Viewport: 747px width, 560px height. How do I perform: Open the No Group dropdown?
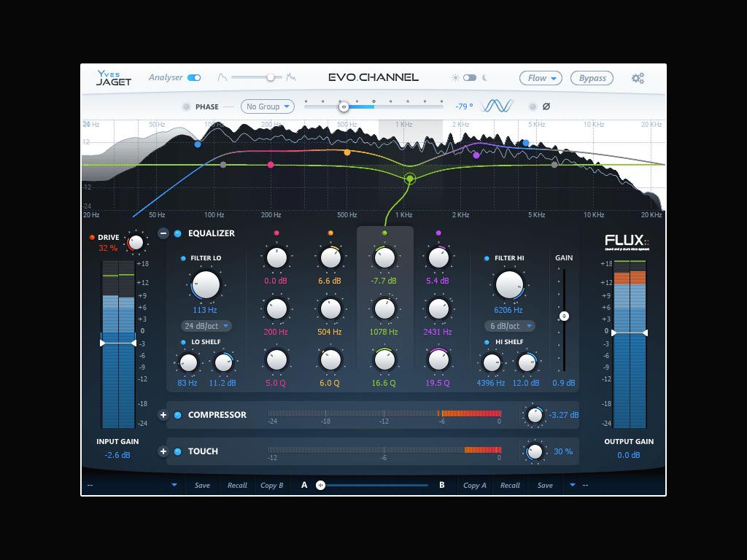click(267, 106)
